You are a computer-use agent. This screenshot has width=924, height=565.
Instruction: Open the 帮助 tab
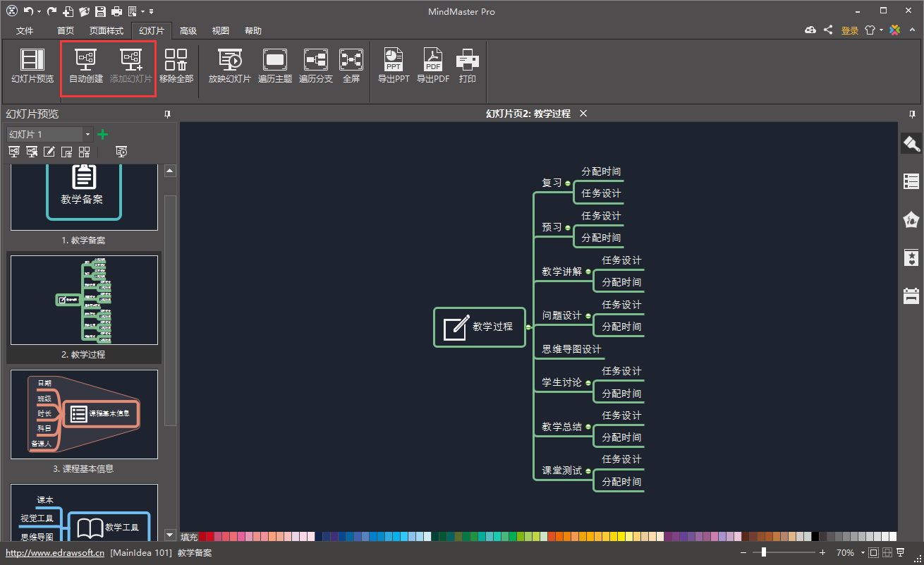[x=253, y=30]
